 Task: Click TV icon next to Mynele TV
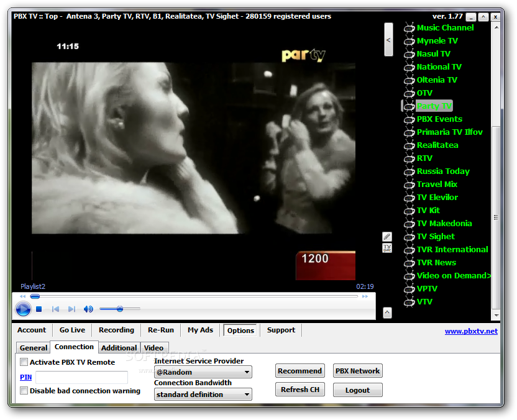(x=409, y=41)
